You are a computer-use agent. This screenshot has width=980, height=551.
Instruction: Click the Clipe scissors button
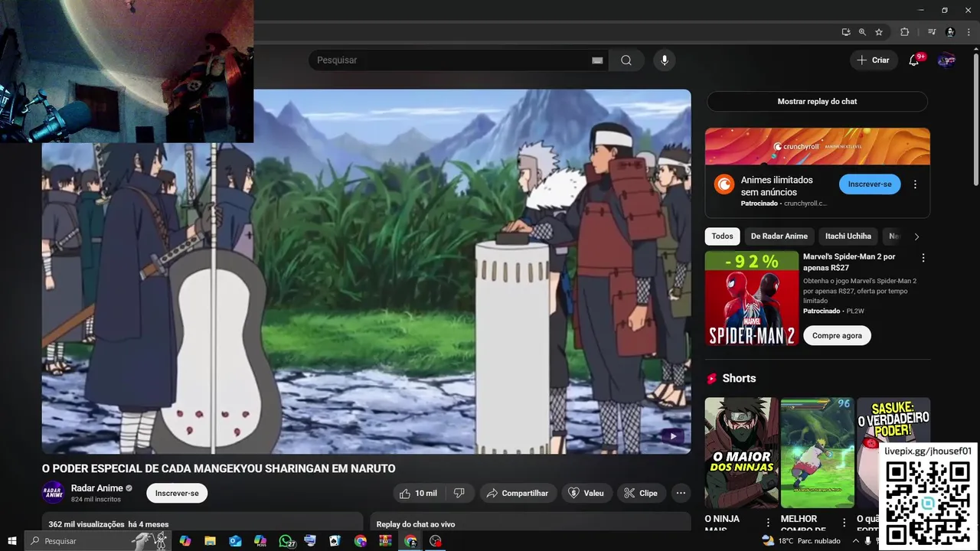pos(641,494)
